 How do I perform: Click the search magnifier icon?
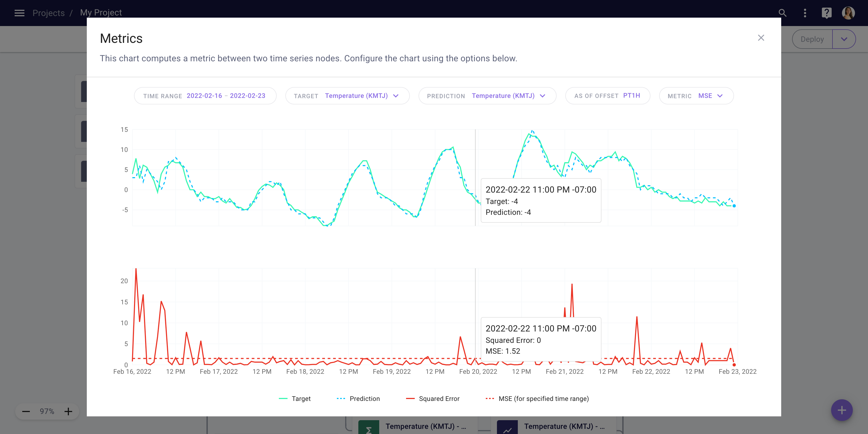pyautogui.click(x=782, y=13)
